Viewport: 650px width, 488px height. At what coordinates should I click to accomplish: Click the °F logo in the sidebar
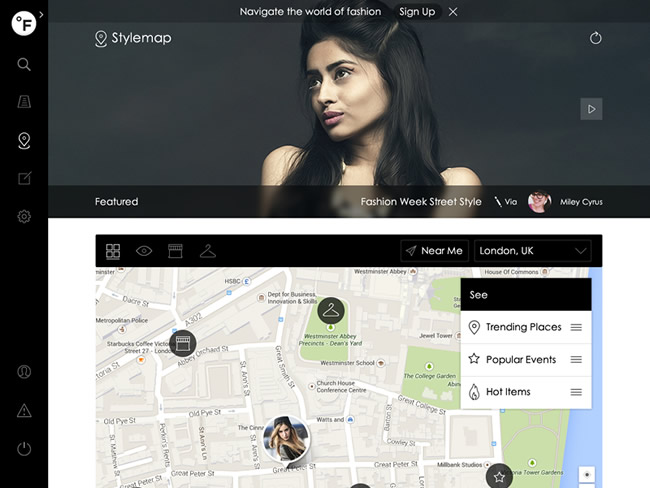pyautogui.click(x=24, y=24)
